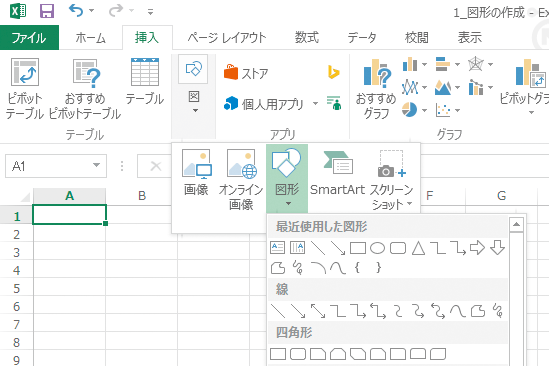
Task: Click the shapes gallery scroll up arrow
Action: [516, 225]
